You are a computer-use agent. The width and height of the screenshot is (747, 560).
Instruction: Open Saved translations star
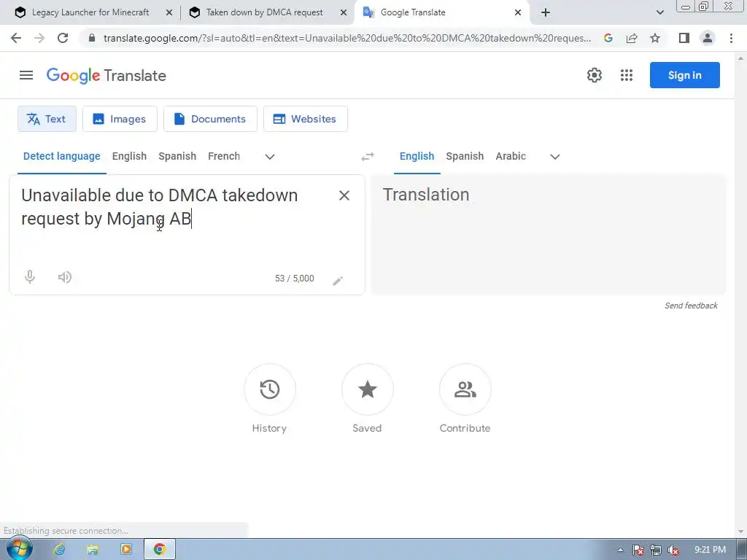(368, 389)
